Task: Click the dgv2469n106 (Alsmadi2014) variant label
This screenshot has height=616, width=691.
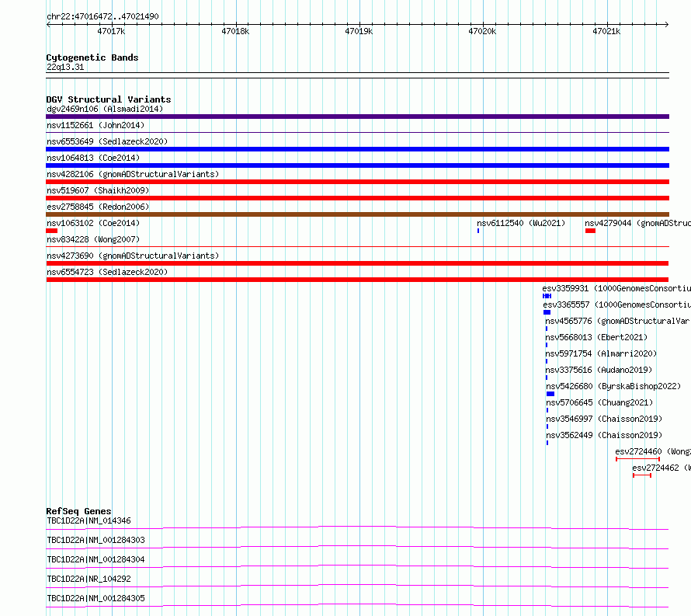Action: [x=105, y=109]
